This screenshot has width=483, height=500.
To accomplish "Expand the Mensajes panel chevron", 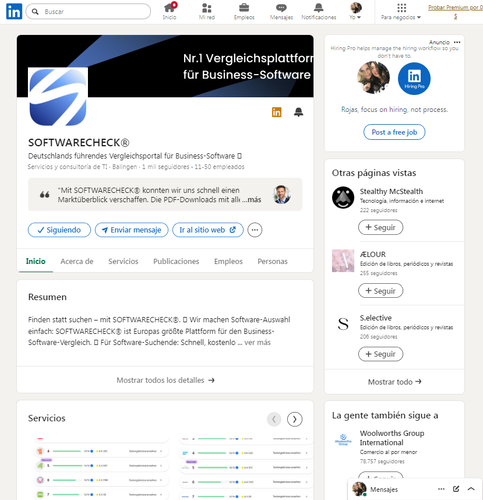I will (471, 489).
